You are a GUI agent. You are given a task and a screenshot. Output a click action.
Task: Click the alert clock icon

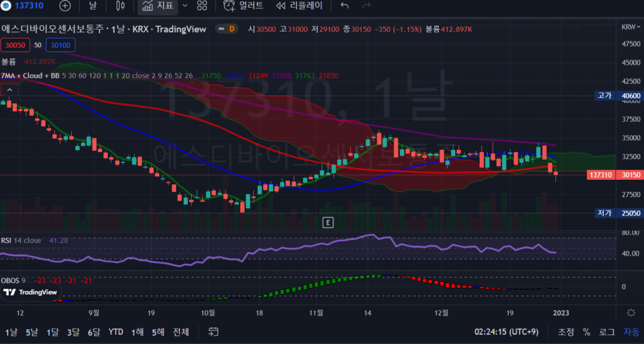(x=228, y=6)
